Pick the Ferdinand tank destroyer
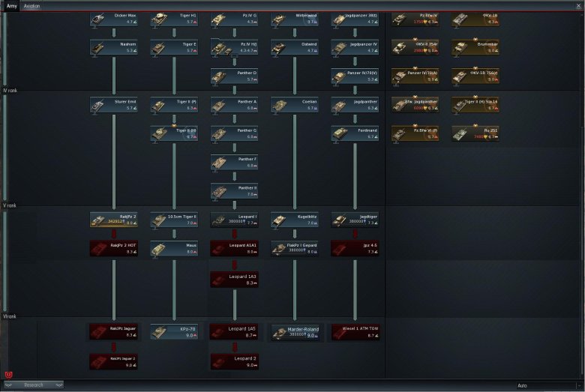Screen dimensions: 585x392 click(x=354, y=133)
